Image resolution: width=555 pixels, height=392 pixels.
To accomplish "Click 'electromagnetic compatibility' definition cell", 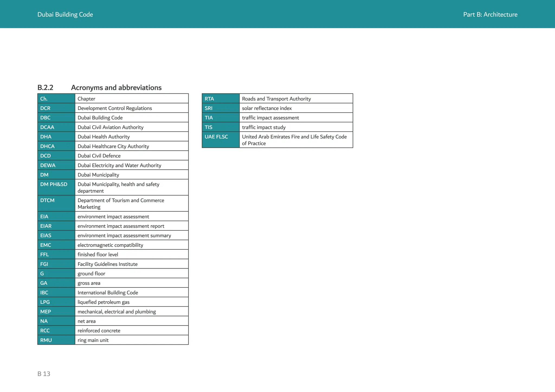I will pos(110,245).
